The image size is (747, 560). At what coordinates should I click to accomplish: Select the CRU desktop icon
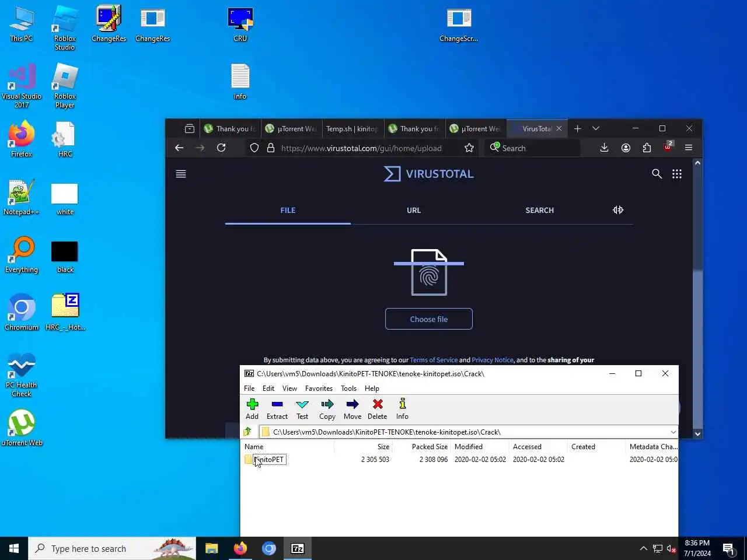(x=240, y=24)
